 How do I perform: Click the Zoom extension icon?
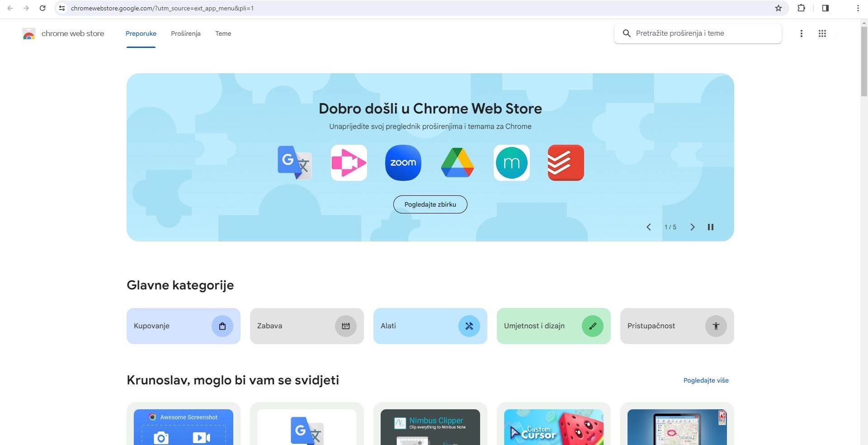coord(403,163)
